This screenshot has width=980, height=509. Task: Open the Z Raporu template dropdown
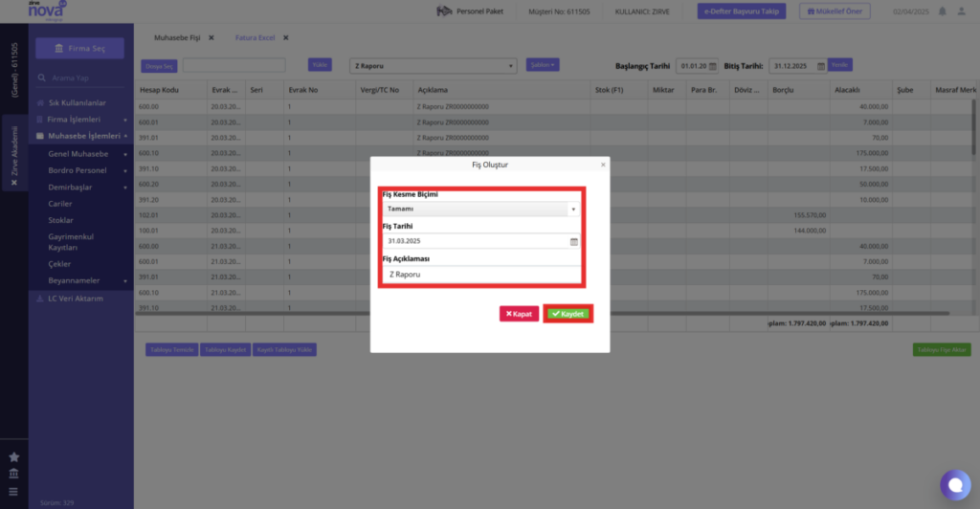(x=434, y=66)
